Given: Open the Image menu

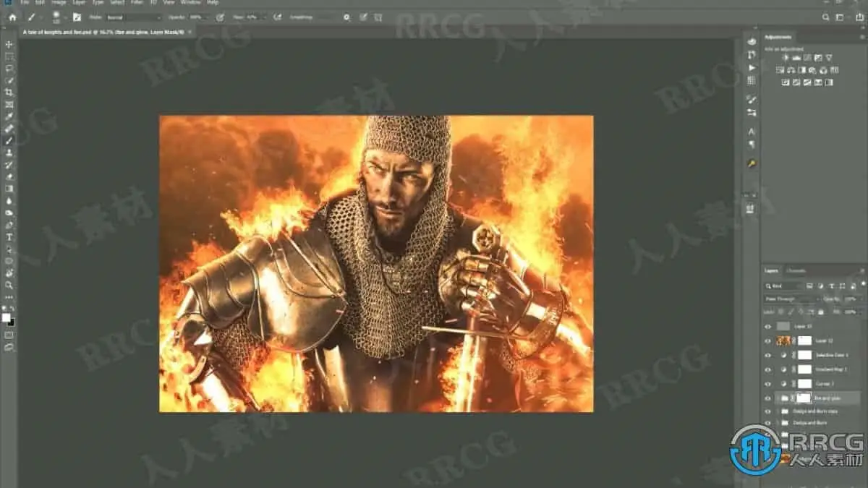Looking at the screenshot, I should pyautogui.click(x=59, y=3).
